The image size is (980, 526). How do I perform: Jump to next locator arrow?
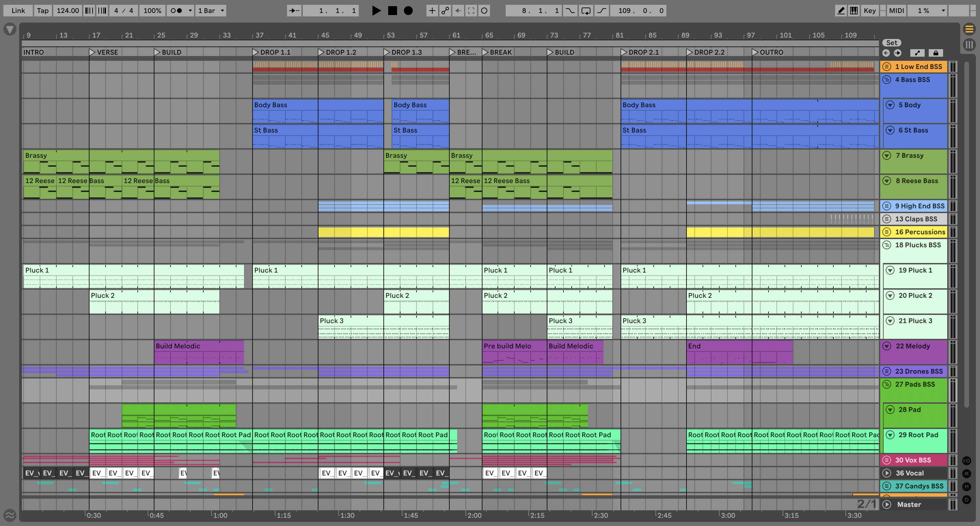(x=897, y=53)
